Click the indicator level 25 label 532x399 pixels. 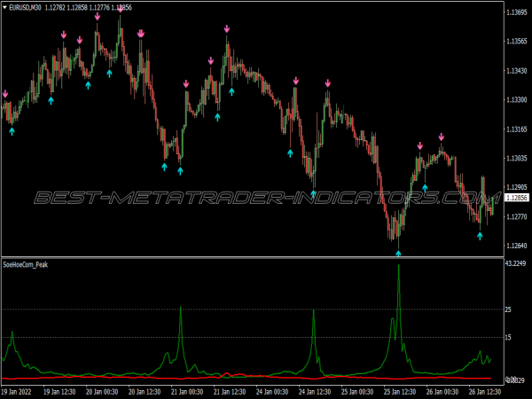click(508, 309)
